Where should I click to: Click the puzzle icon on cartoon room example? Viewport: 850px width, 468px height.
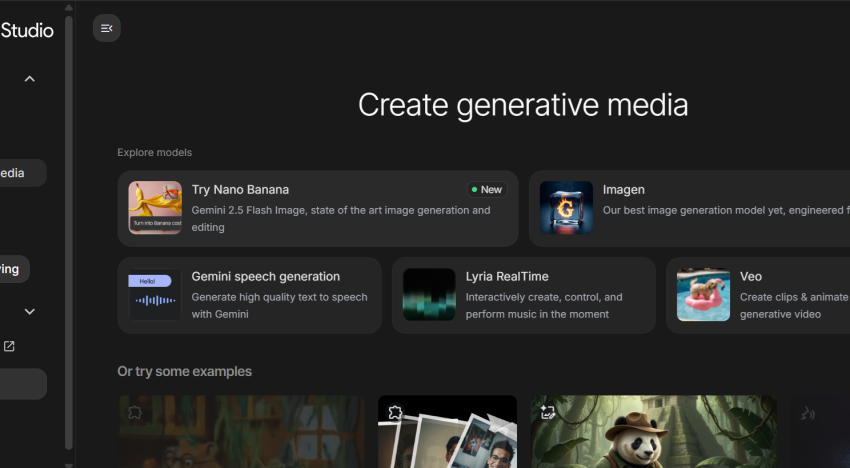coord(134,413)
